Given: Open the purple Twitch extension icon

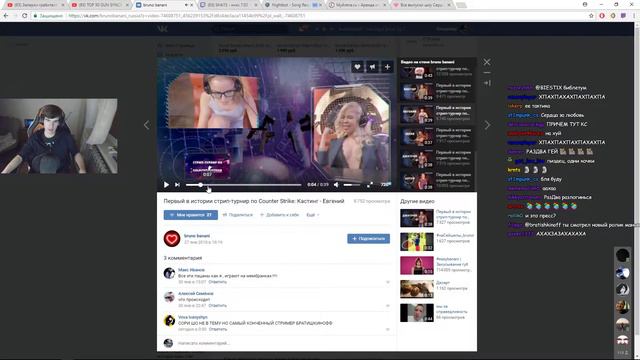Looking at the screenshot, I should pos(623,16).
